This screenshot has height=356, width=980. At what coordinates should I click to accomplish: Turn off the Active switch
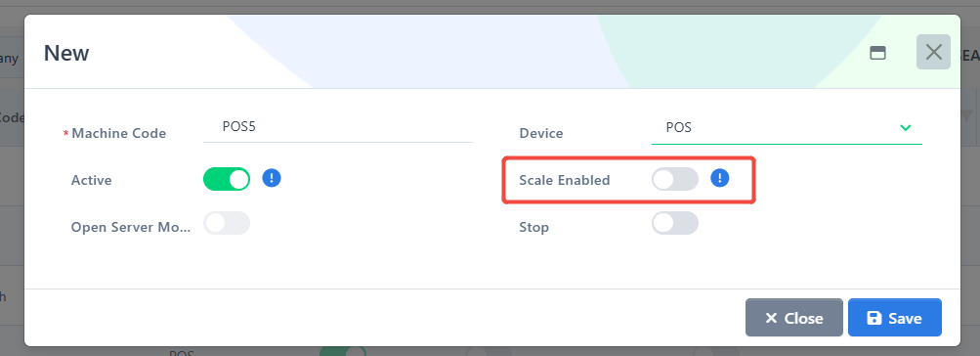coord(227,179)
